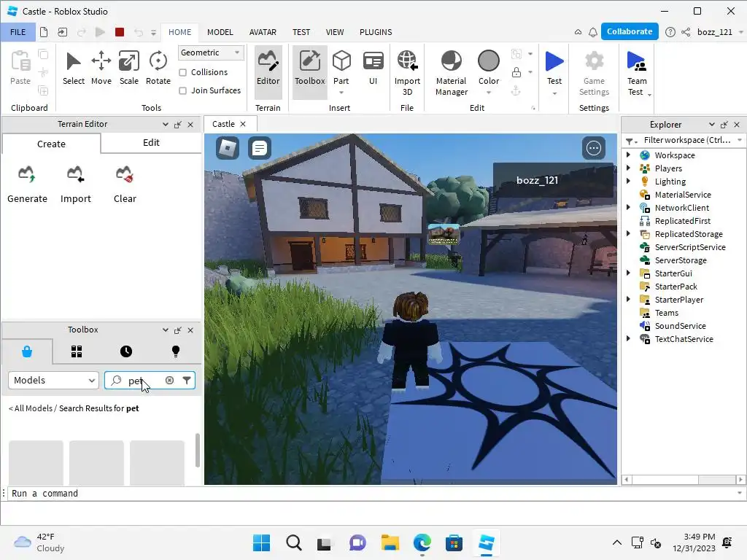Expand the Players node
This screenshot has height=560, width=747.
(x=628, y=168)
